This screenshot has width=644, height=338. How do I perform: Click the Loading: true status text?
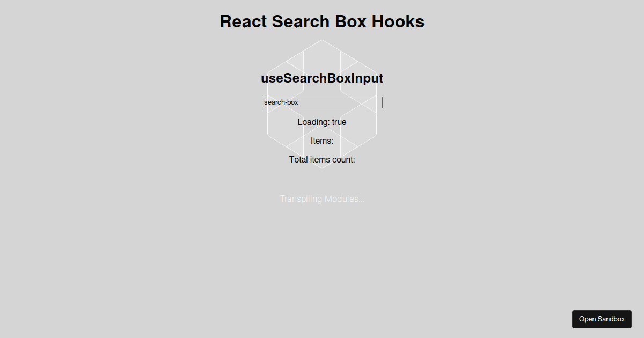[322, 122]
